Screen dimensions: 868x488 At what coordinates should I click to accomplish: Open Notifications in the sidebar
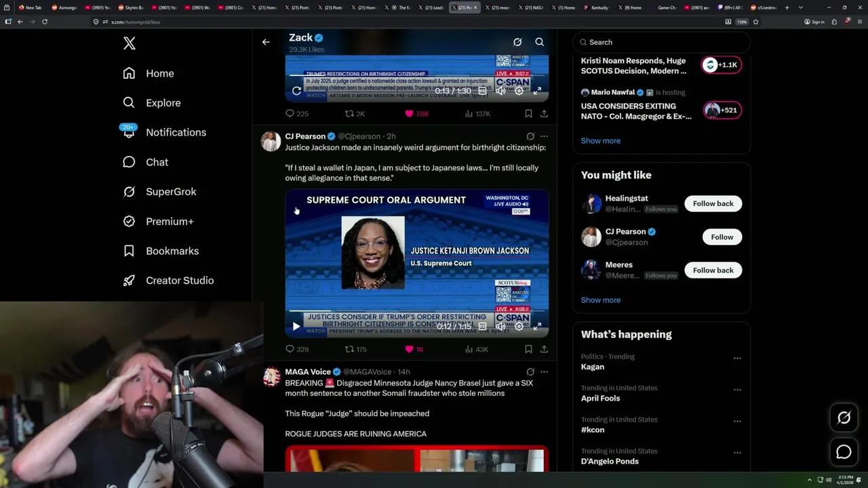tap(164, 132)
